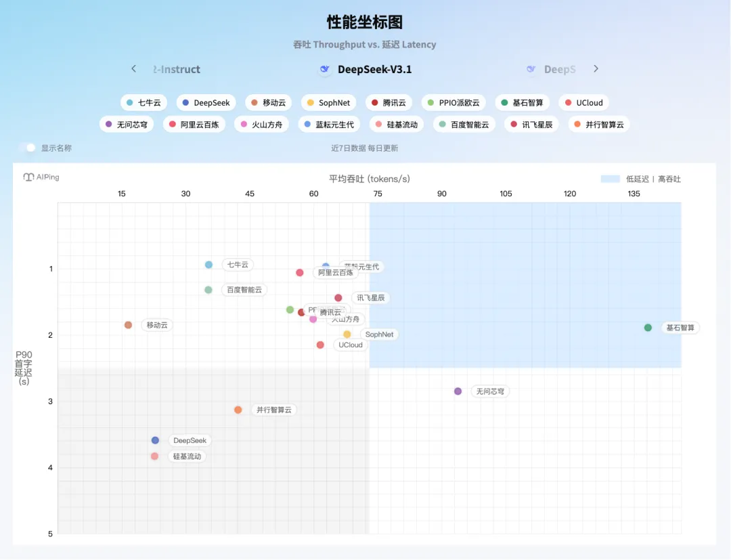731x560 pixels.
Task: Toggle the 显示名称 switch
Action: click(x=28, y=148)
